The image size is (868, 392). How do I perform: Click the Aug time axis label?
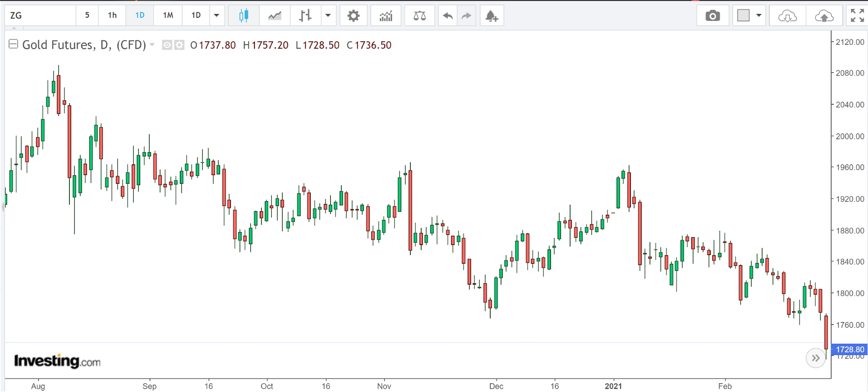[x=38, y=386]
